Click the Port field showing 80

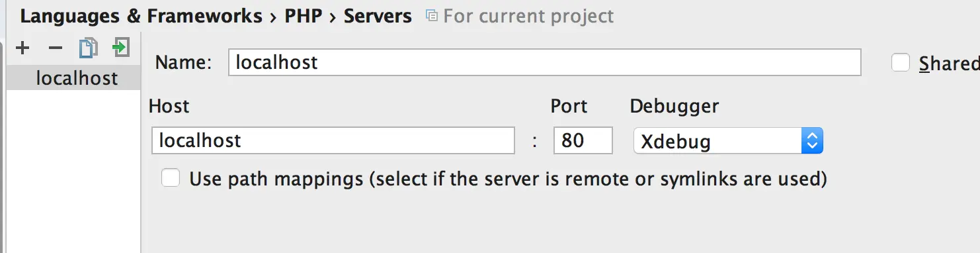pos(583,140)
